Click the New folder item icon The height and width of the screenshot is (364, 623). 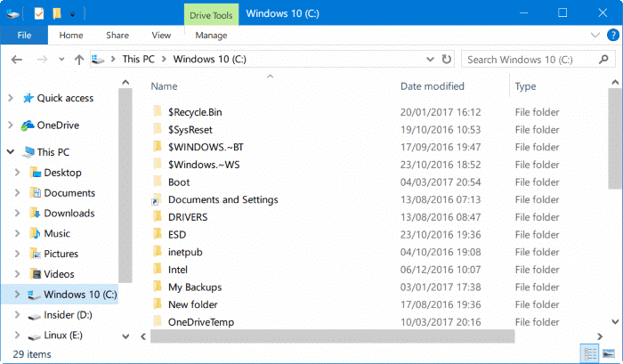[x=158, y=303]
